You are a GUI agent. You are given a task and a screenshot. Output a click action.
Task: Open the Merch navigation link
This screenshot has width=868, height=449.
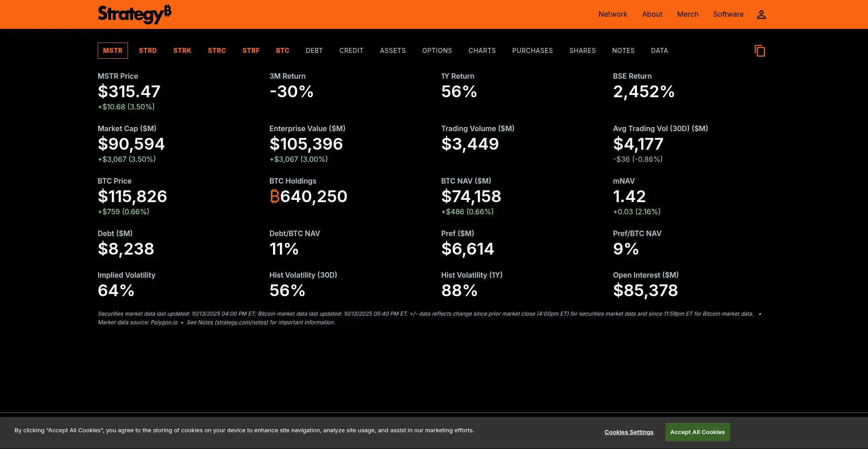(x=688, y=14)
